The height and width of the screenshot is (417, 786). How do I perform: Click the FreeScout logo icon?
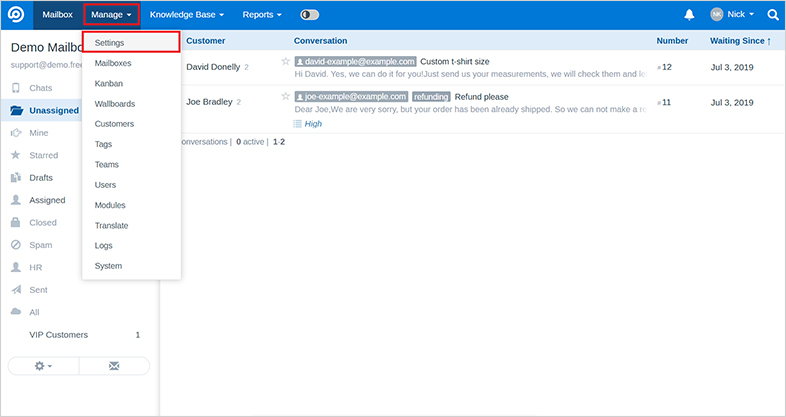coord(17,15)
